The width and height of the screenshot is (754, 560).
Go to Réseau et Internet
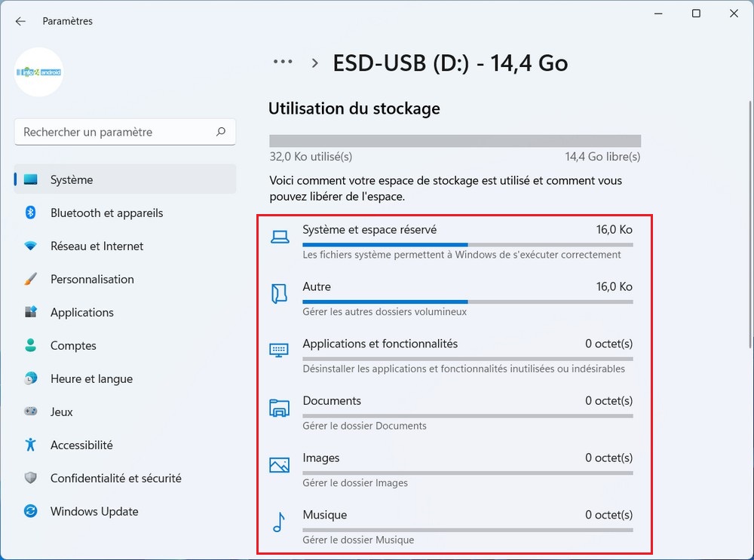click(125, 246)
